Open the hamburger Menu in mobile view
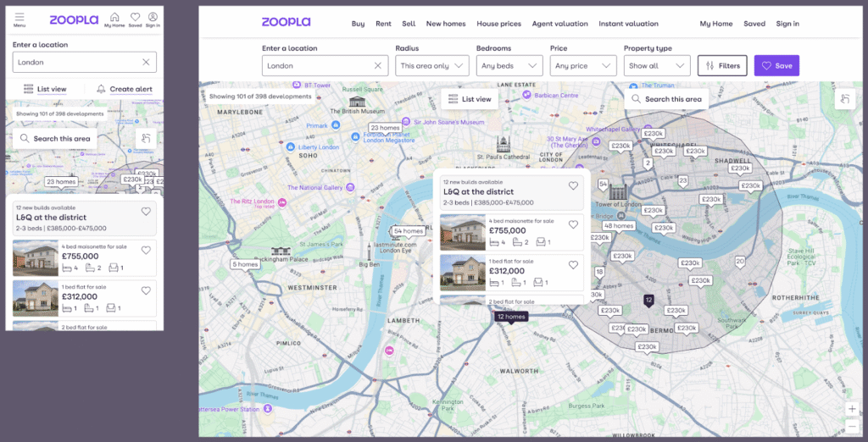The width and height of the screenshot is (868, 442). (19, 20)
